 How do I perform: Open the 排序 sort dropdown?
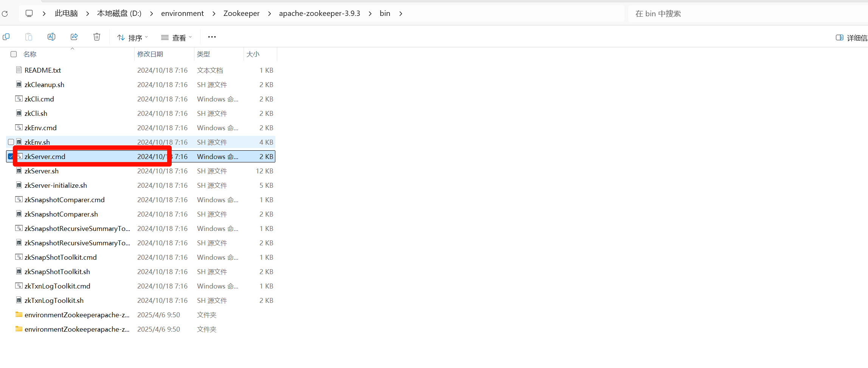[132, 37]
